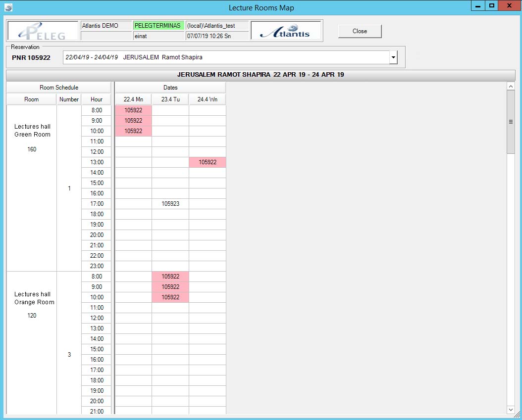This screenshot has width=522, height=420.
Task: Click the Peleg logo image
Action: pyautogui.click(x=43, y=31)
